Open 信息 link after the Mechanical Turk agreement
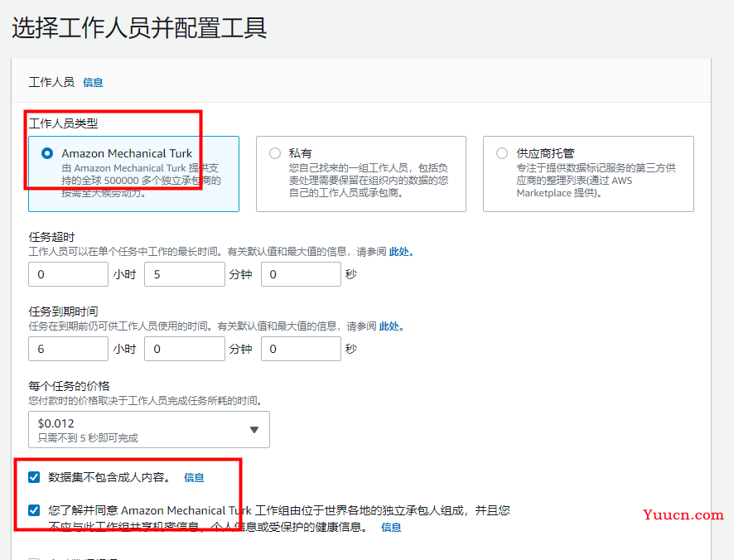 tap(391, 528)
